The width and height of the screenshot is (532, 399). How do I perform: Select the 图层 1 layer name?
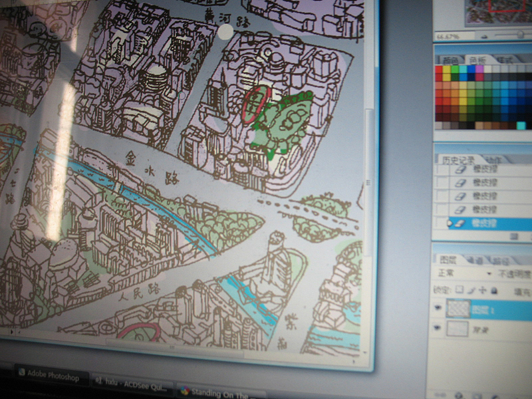coord(483,310)
